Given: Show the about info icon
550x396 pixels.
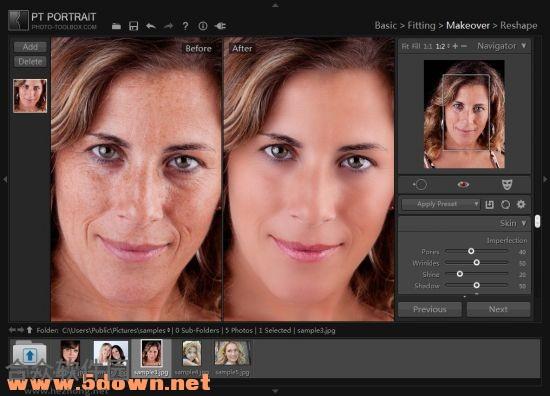Looking at the screenshot, I should coord(203,26).
